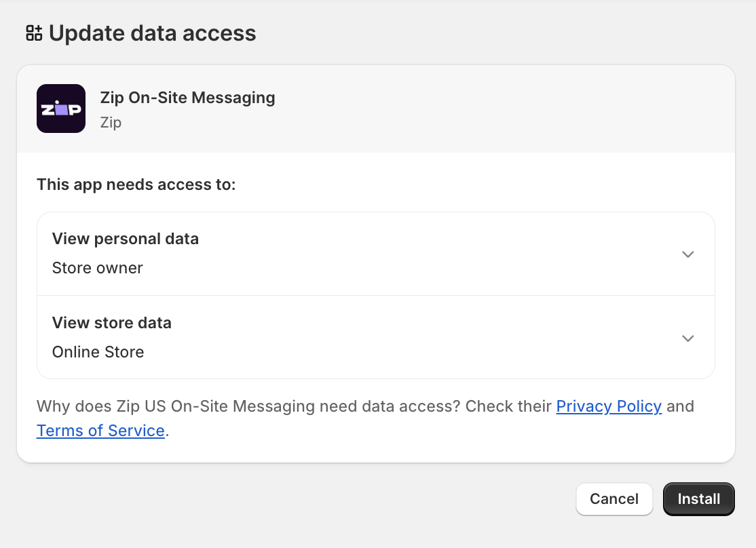The height and width of the screenshot is (548, 756).
Task: Select the Store owner subtitle
Action: pyautogui.click(x=98, y=268)
